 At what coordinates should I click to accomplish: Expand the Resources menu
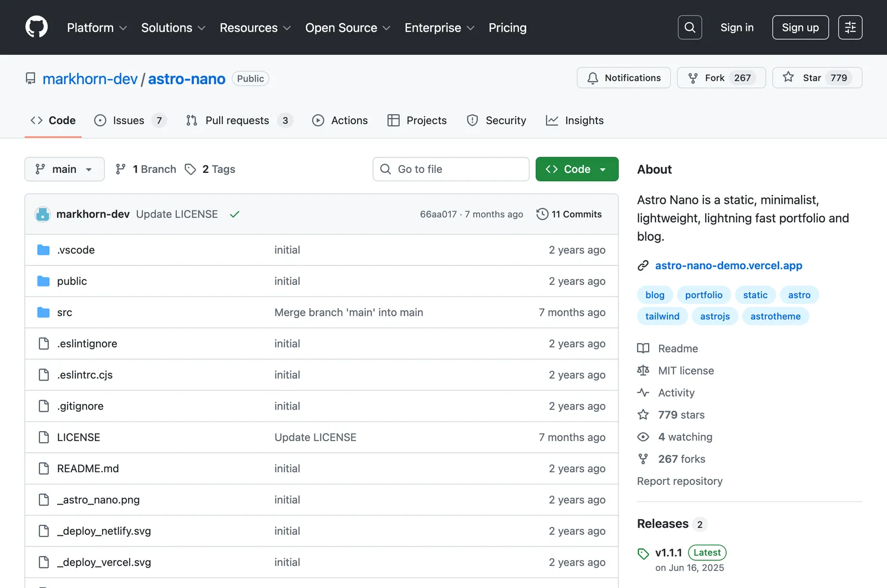(x=255, y=28)
